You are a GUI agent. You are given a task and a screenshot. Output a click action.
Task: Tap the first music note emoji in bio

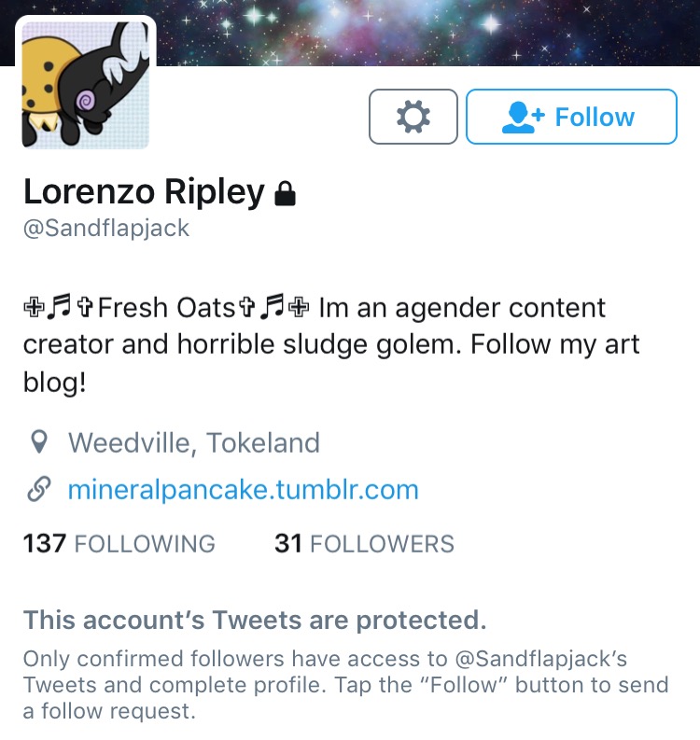60,307
